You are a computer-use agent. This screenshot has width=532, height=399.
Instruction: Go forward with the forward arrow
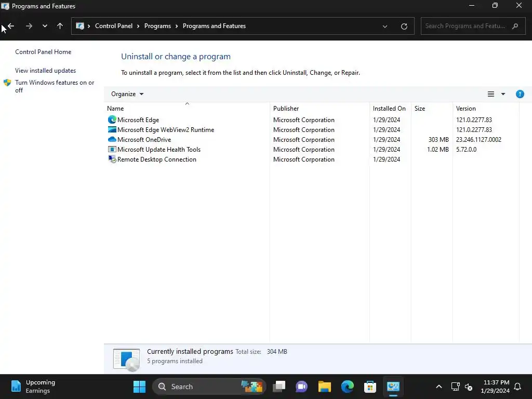pyautogui.click(x=29, y=26)
